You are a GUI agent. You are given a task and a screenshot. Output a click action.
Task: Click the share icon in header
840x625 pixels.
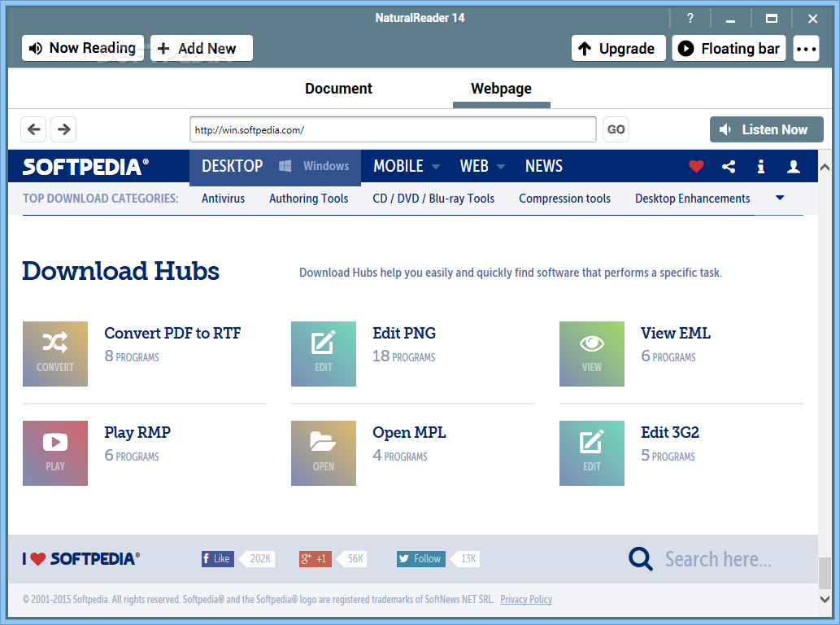(729, 167)
